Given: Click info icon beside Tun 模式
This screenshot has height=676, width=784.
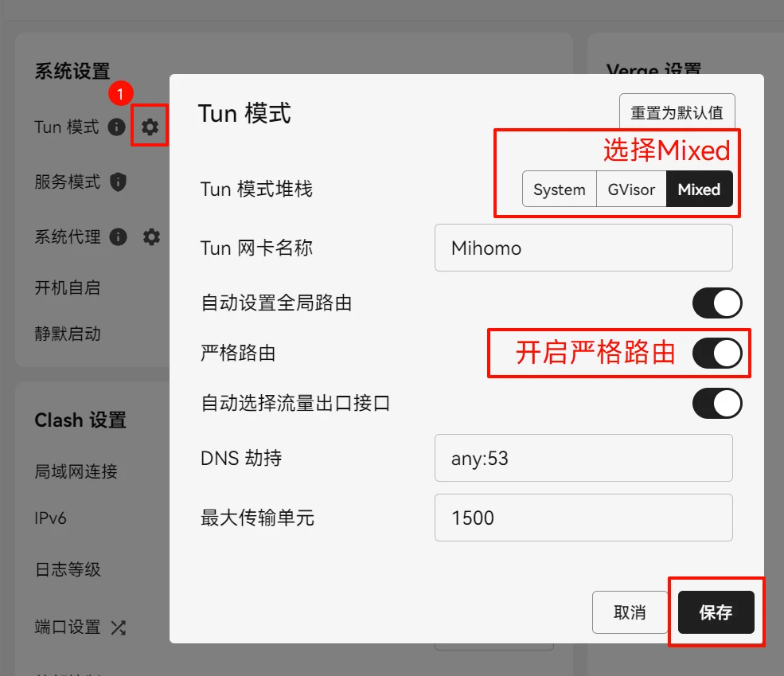Looking at the screenshot, I should [x=117, y=127].
